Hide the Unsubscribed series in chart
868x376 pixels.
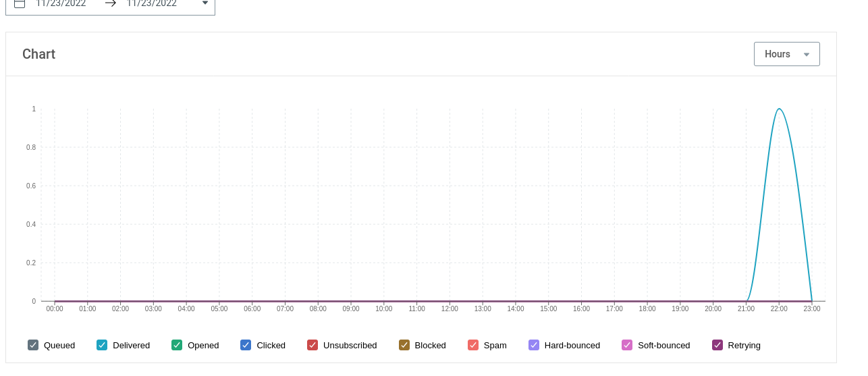[x=313, y=345]
